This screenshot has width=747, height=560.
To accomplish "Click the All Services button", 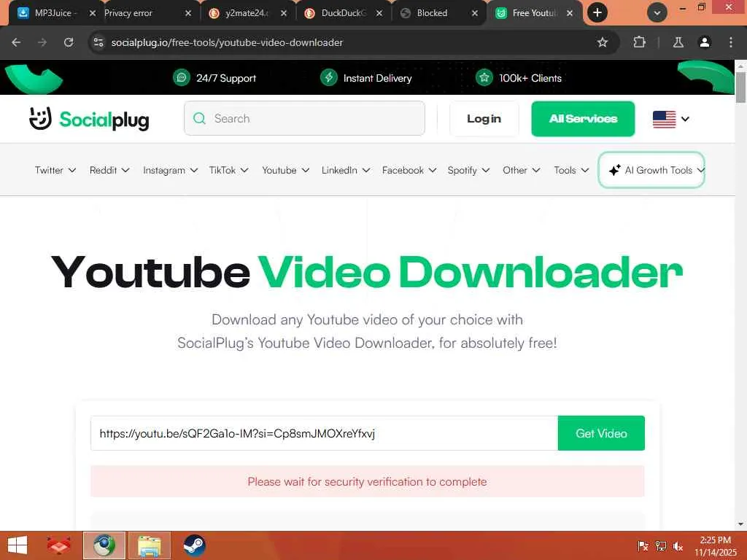I will (x=583, y=119).
